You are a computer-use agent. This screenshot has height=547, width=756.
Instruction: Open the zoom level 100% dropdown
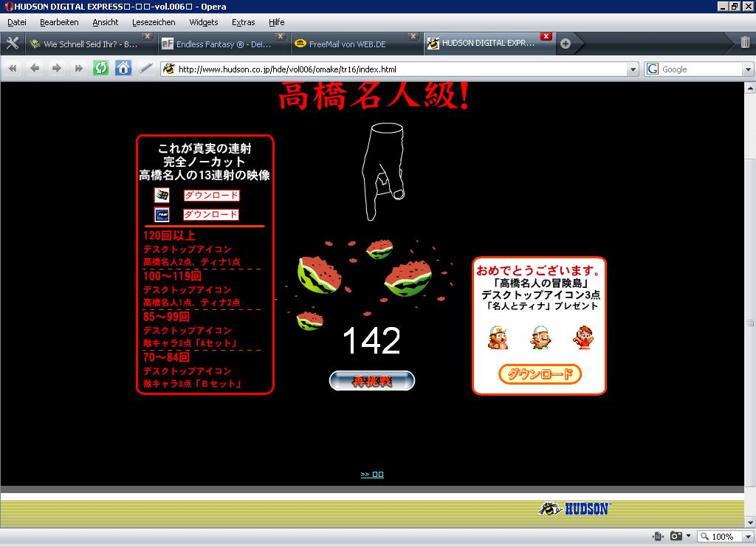pyautogui.click(x=749, y=537)
